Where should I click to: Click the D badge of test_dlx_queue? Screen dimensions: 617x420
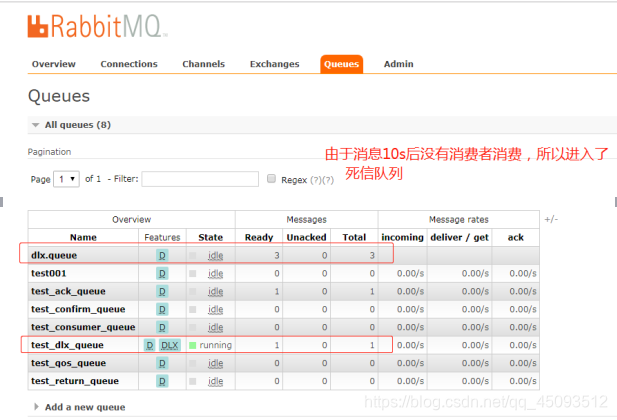[150, 345]
